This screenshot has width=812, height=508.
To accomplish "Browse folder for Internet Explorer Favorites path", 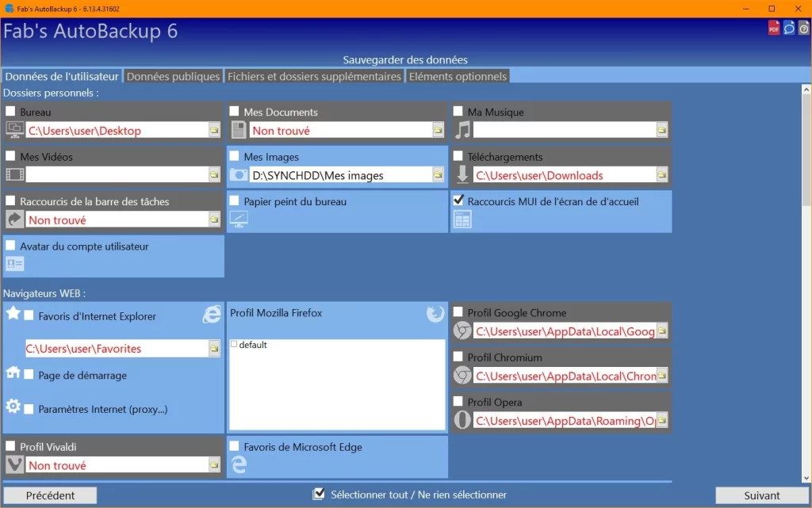I will click(214, 348).
